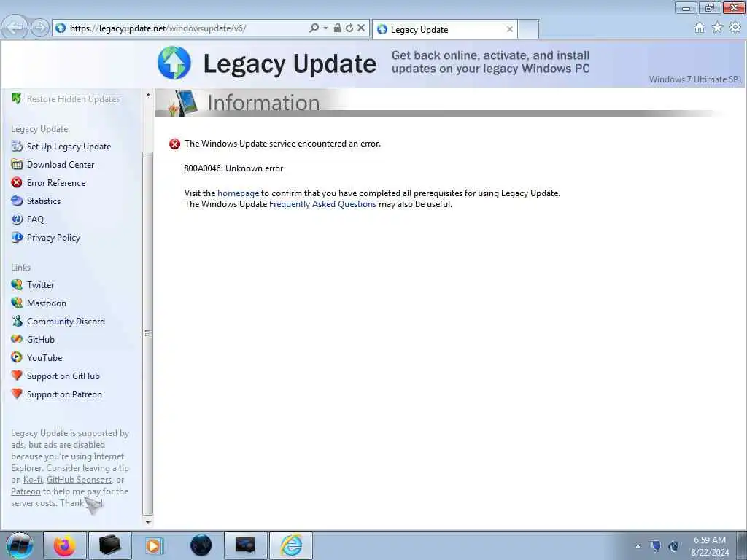Viewport: 747px width, 560px height.
Task: Open the Ko-fi tip link
Action: (33, 480)
